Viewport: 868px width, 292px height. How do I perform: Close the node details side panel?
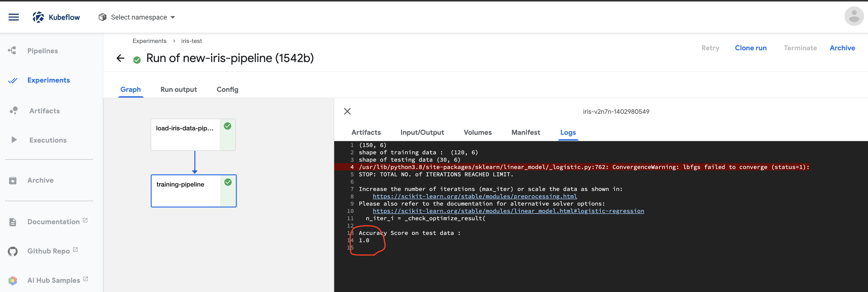pos(347,111)
